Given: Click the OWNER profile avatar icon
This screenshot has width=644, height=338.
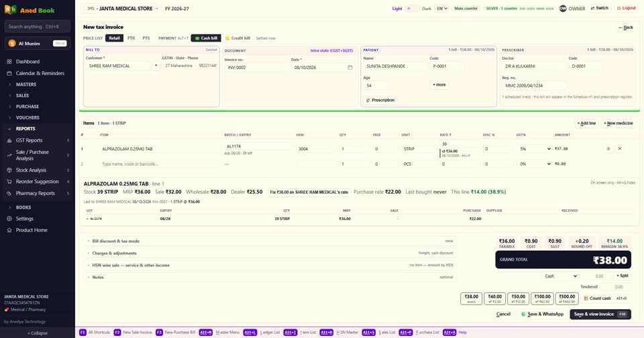Looking at the screenshot, I should point(563,8).
